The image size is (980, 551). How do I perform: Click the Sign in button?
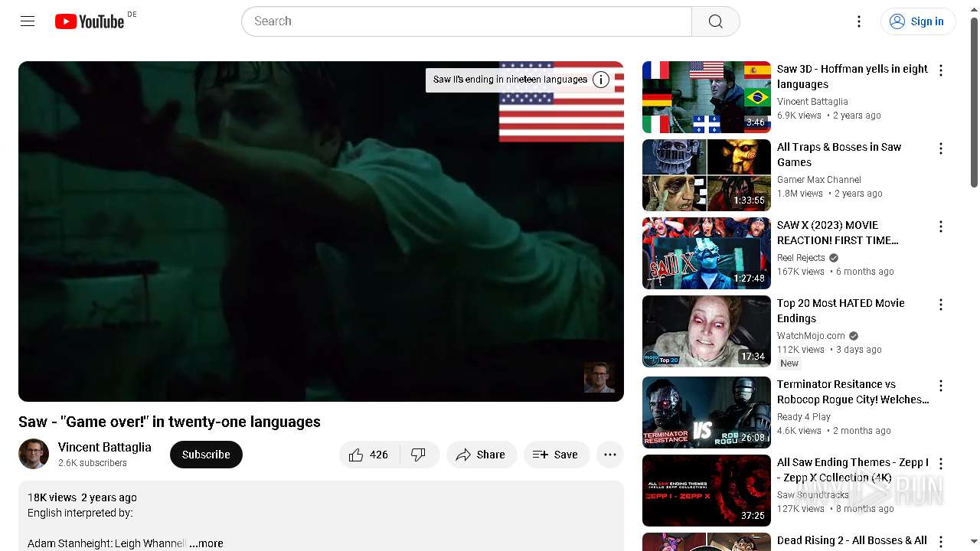click(918, 21)
